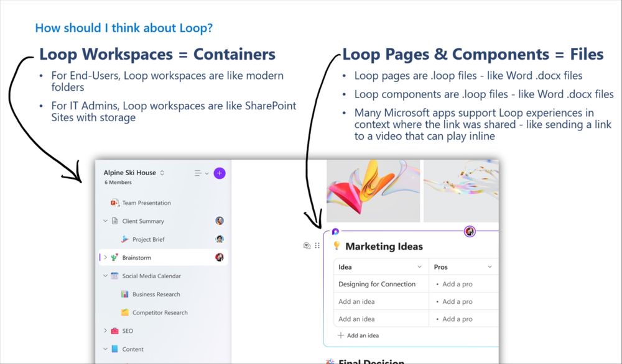Open the Business Research page

coord(156,294)
